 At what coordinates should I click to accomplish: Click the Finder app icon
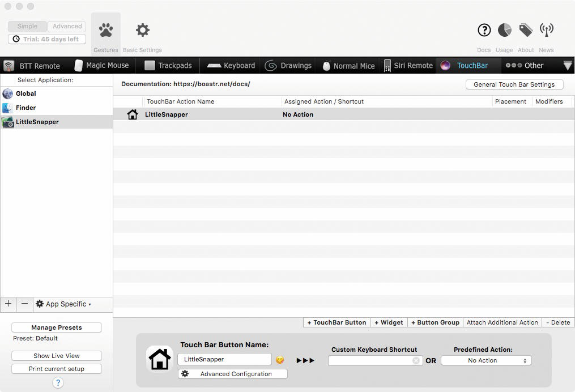[7, 108]
